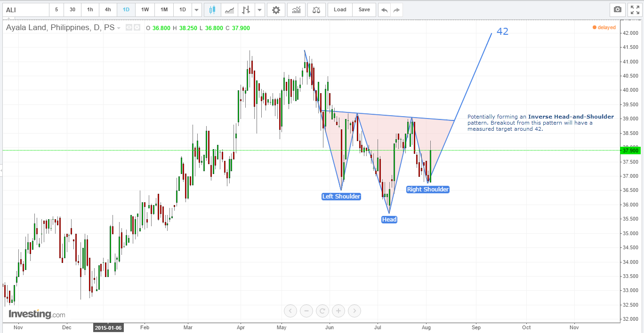
Task: Open the indicators icon on the toolbar
Action: [x=297, y=9]
